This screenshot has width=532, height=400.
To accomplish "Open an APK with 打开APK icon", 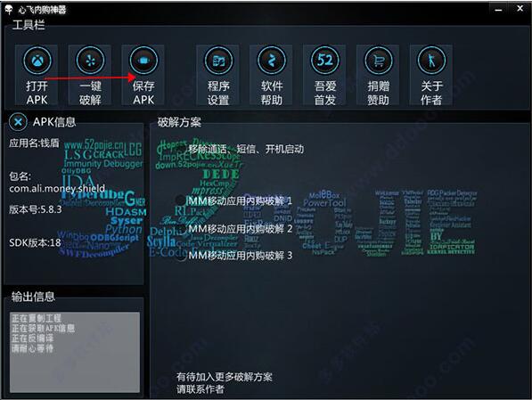I will pos(37,76).
